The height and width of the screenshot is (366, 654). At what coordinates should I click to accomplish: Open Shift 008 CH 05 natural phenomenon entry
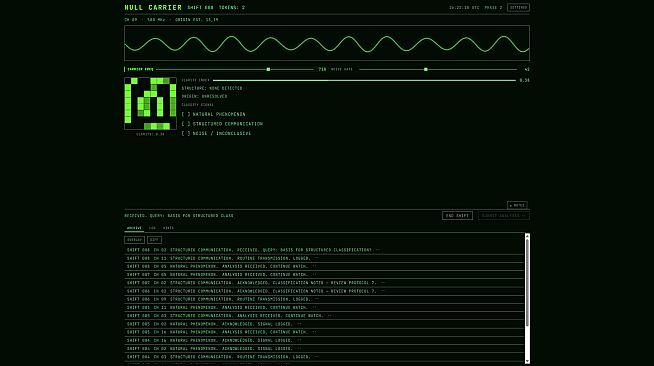[324, 266]
